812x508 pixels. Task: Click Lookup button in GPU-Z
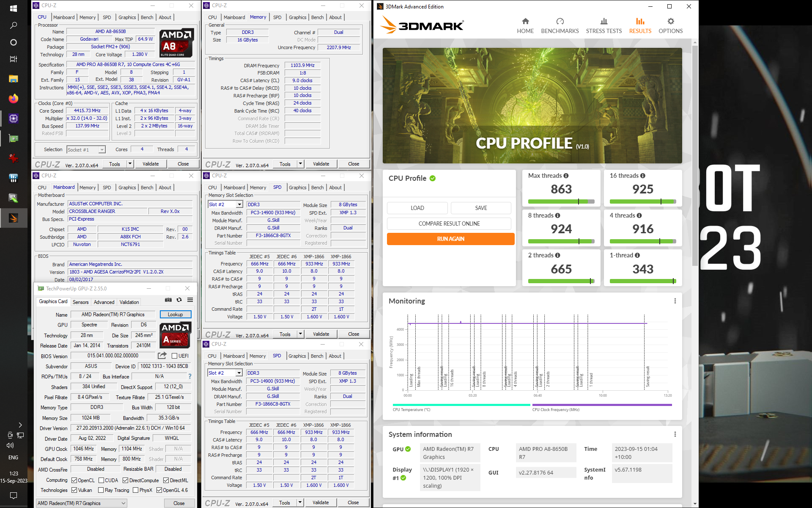175,315
